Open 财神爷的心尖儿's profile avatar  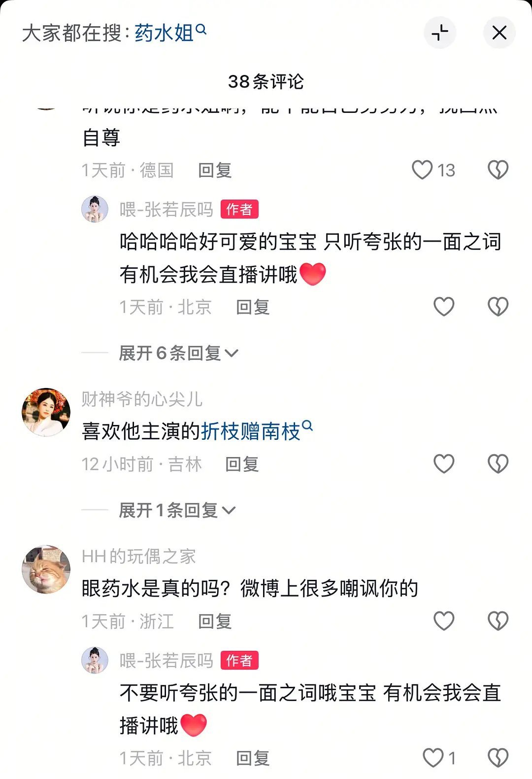coord(46,412)
